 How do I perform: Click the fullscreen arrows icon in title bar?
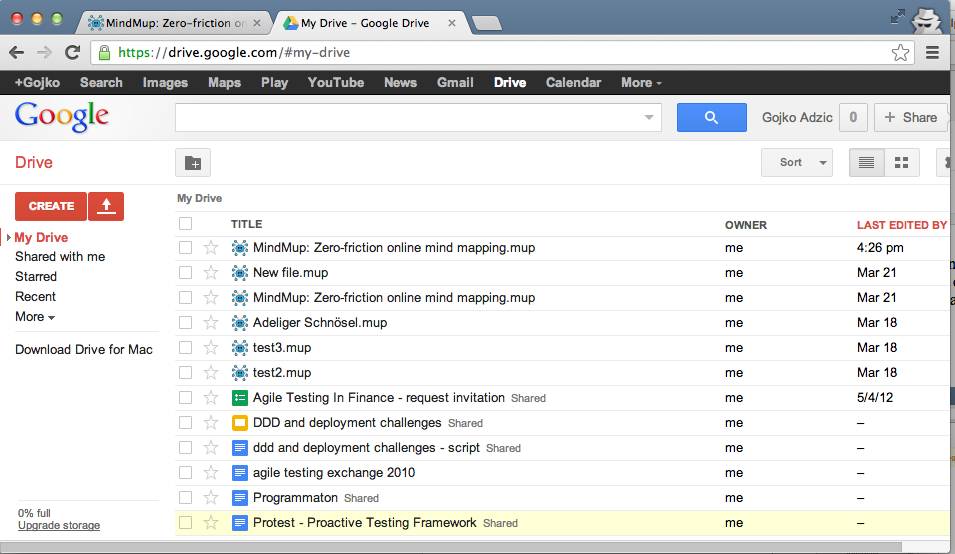click(897, 16)
